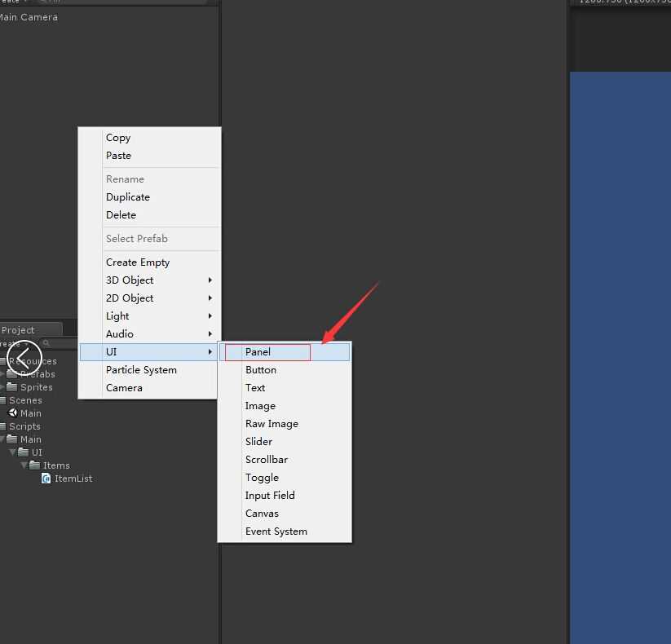The width and height of the screenshot is (671, 644).
Task: Click the Unity scene icon beside Main
Action: coord(13,413)
